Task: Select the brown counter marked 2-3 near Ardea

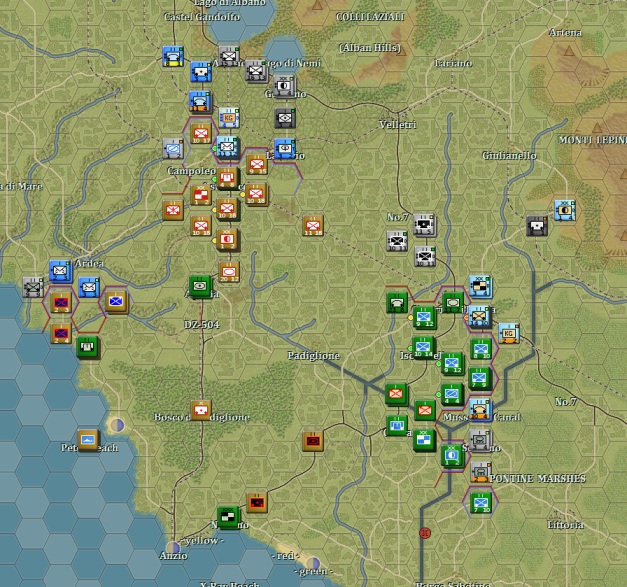Action: point(61,302)
